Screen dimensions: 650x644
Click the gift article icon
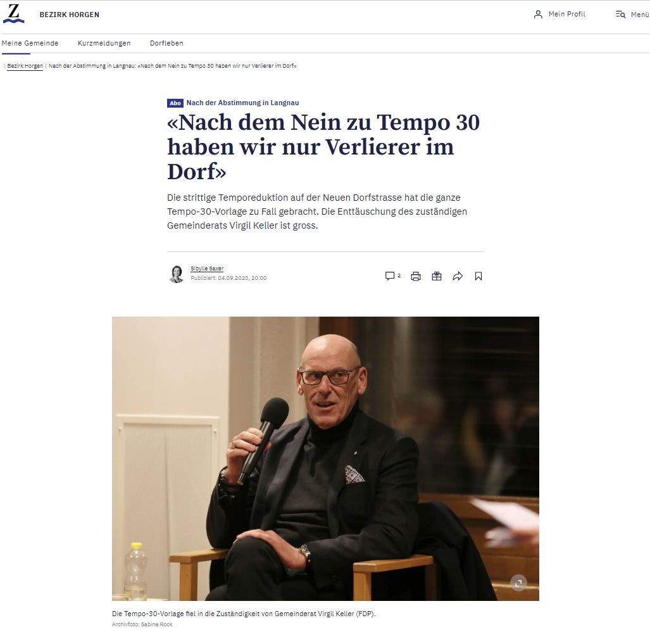pyautogui.click(x=437, y=276)
